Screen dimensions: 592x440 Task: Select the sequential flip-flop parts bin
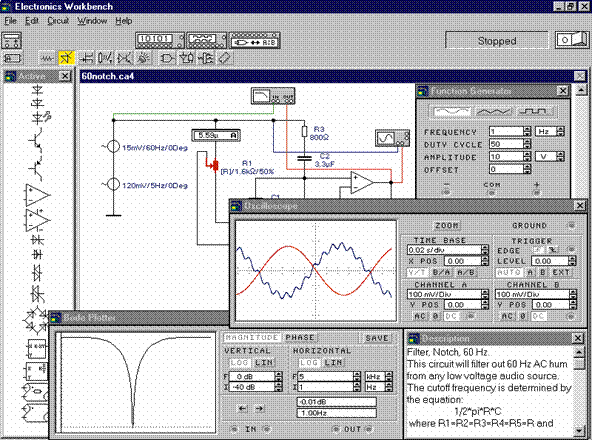(x=206, y=58)
